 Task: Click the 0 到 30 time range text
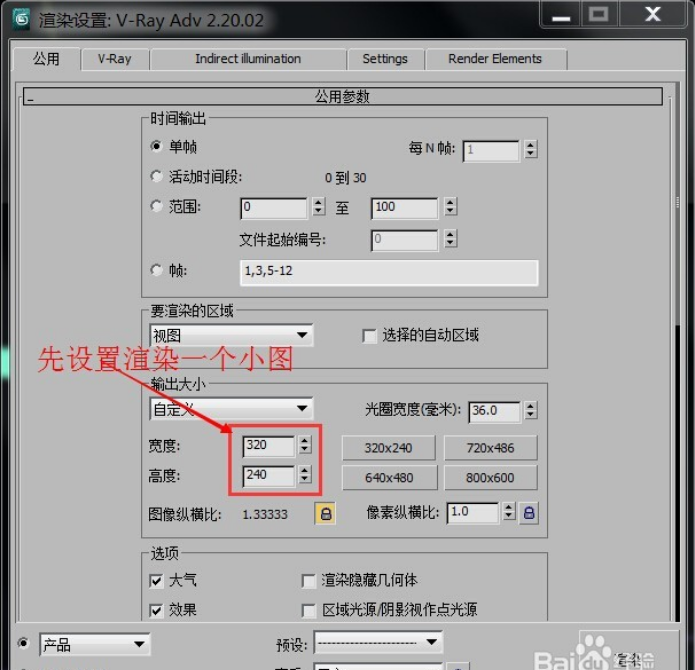[345, 178]
